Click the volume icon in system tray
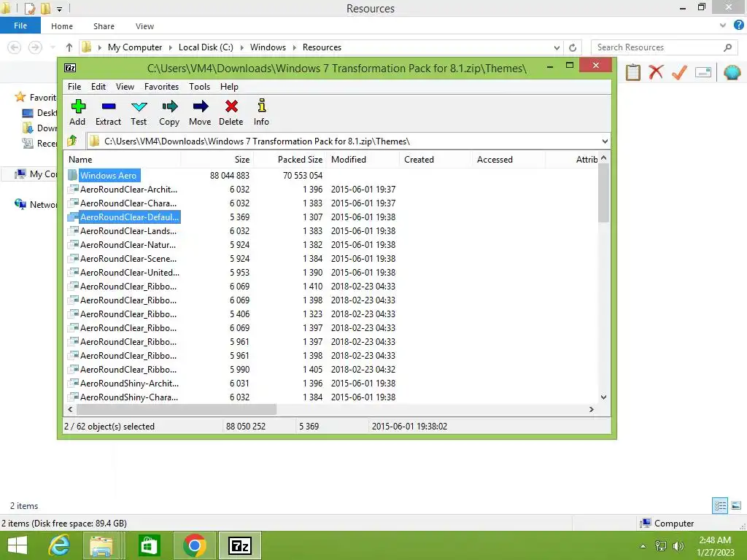 pos(678,546)
